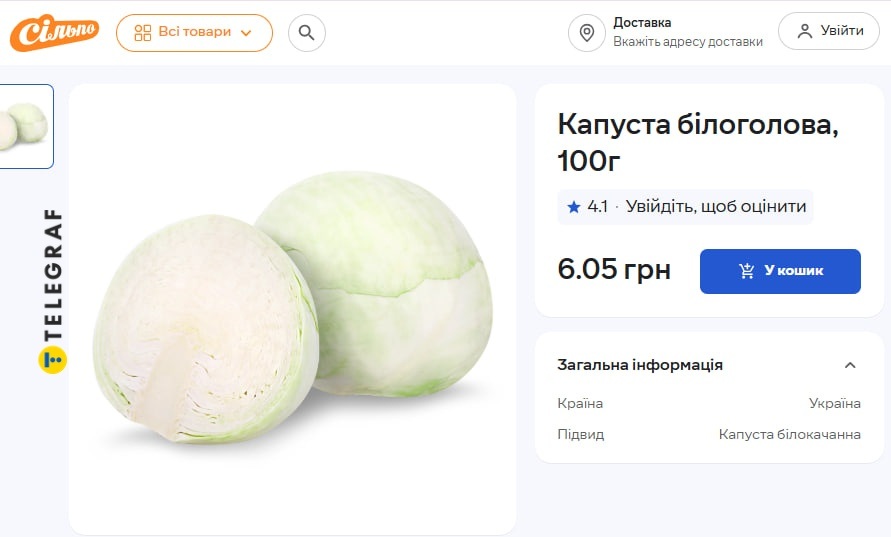Click the Сільпо logo

[54, 32]
